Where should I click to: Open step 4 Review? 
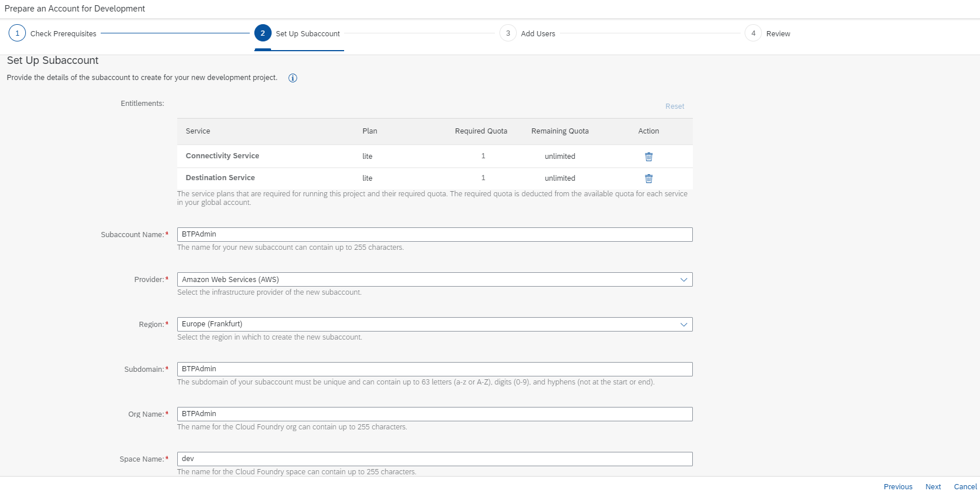point(753,33)
